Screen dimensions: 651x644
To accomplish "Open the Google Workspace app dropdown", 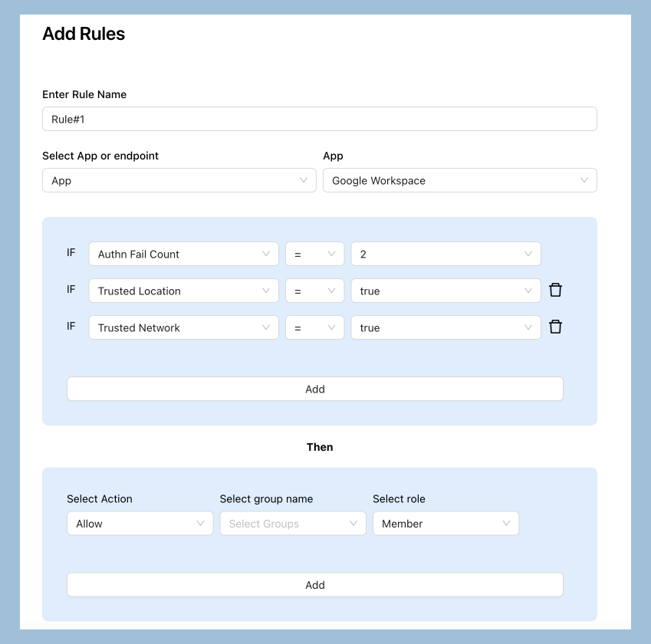I will (x=459, y=181).
